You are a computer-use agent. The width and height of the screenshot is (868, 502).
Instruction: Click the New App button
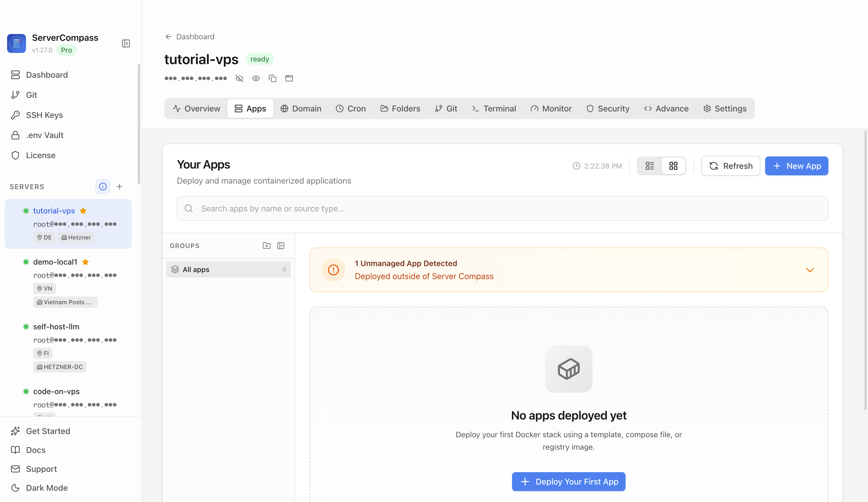[x=797, y=166]
